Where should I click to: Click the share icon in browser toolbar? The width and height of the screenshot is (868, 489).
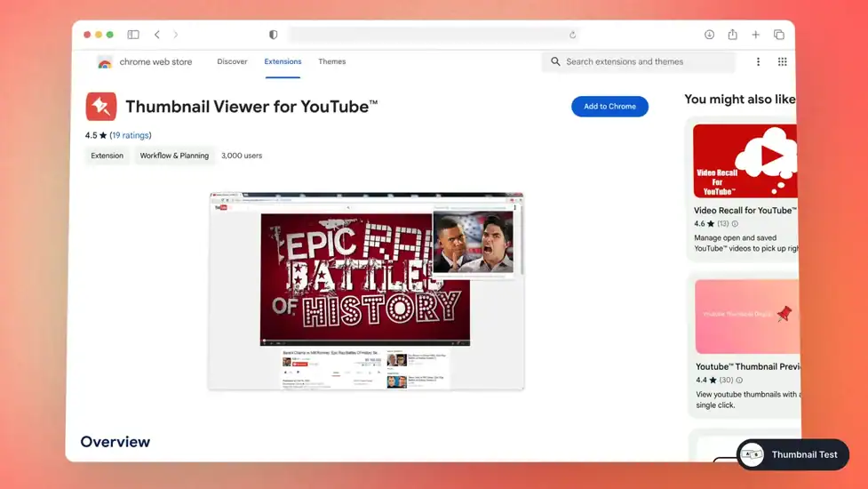[x=732, y=35]
